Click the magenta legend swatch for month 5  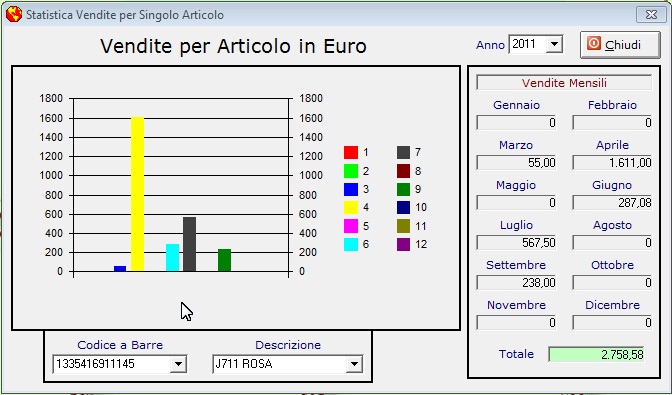tap(351, 226)
